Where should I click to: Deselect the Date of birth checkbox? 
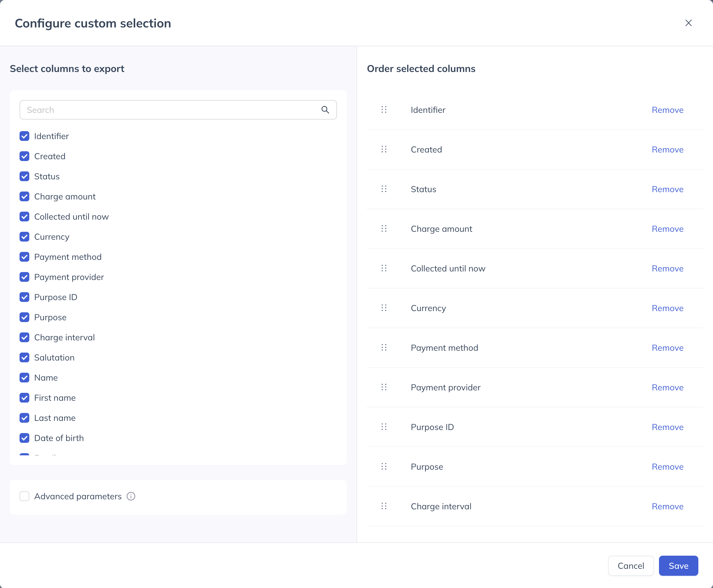[x=24, y=438]
